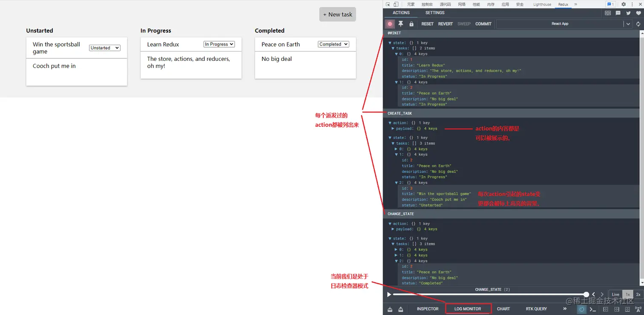Open the dispatcher console in Redux DevTools
The width and height of the screenshot is (644, 315).
[x=592, y=309]
